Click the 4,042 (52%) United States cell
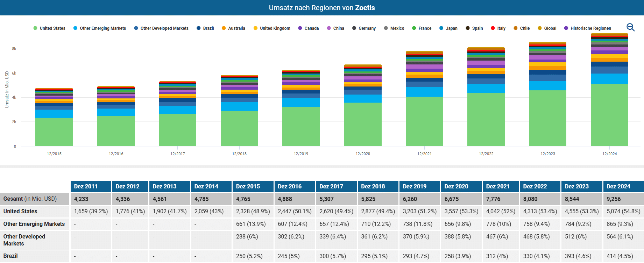The height and width of the screenshot is (263, 644). click(501, 212)
